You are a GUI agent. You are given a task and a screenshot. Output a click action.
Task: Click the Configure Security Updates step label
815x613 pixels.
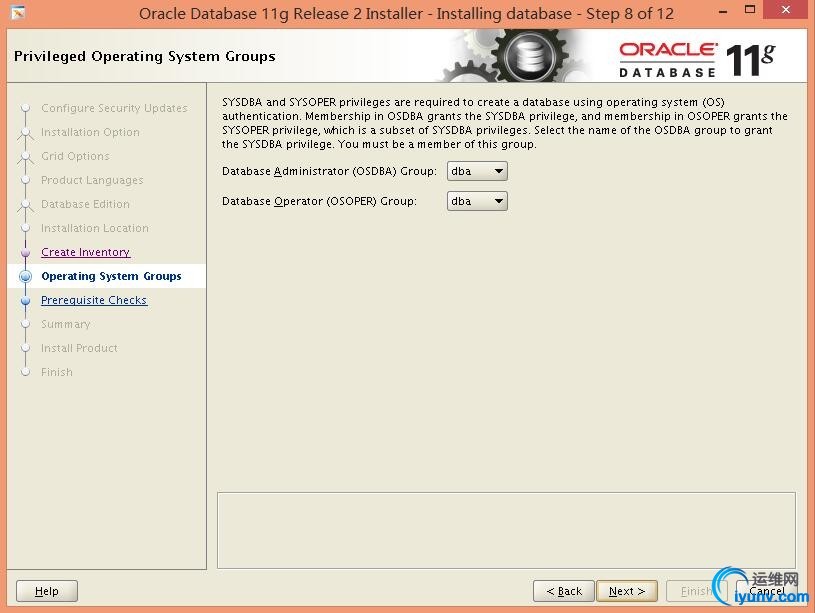click(114, 108)
